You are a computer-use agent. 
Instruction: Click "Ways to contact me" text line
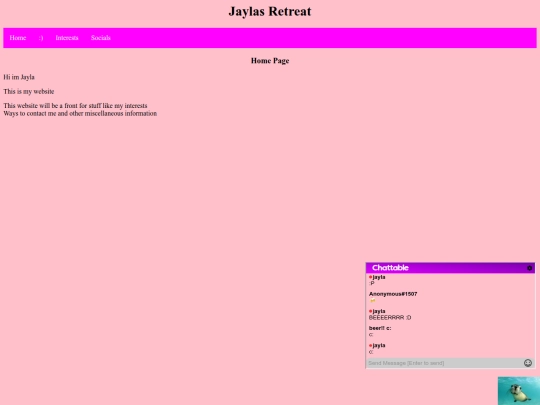(80, 113)
